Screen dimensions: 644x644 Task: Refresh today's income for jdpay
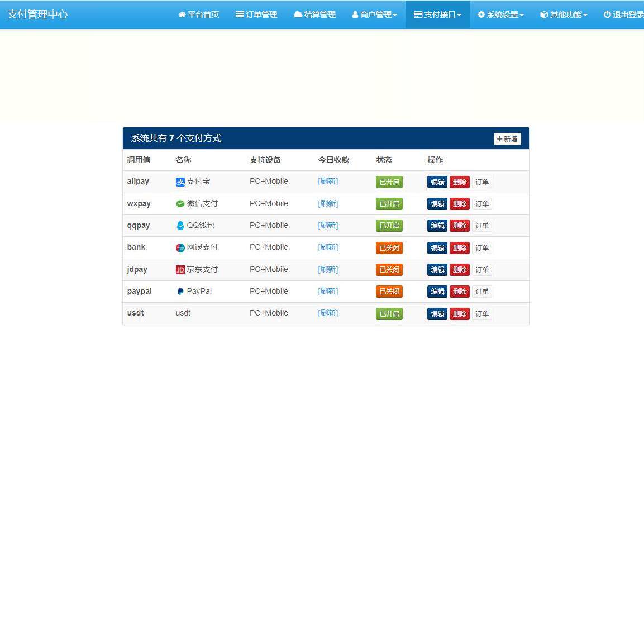(328, 269)
